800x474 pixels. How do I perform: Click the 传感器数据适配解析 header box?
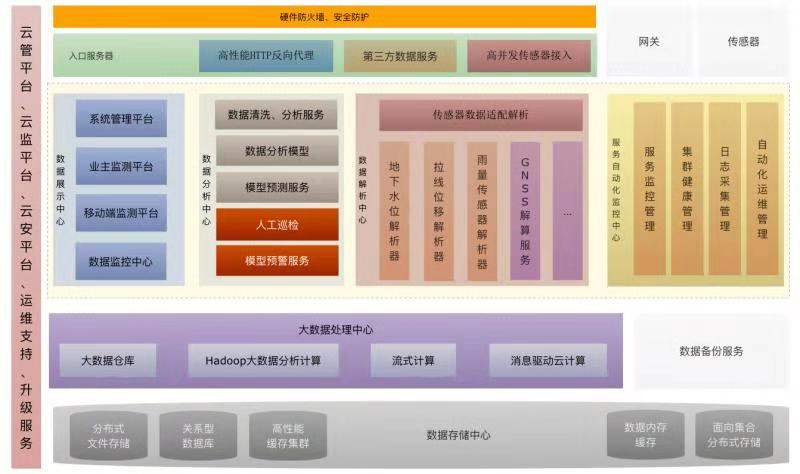click(x=480, y=115)
